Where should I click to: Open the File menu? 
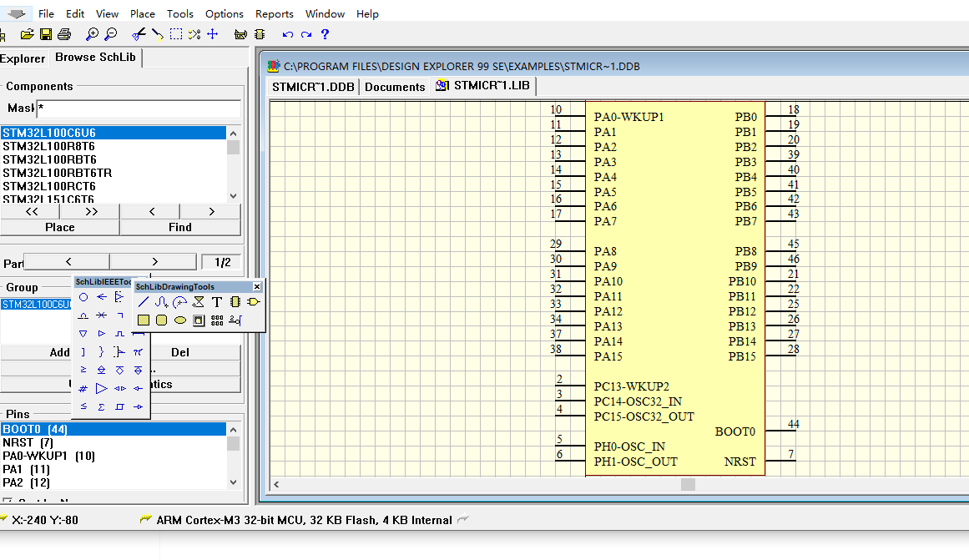click(47, 13)
